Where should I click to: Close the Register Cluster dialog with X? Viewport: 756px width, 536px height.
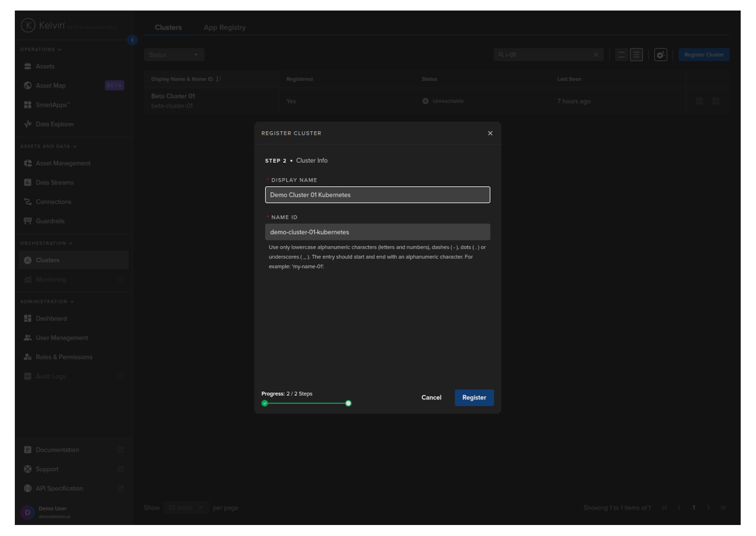[x=490, y=134]
